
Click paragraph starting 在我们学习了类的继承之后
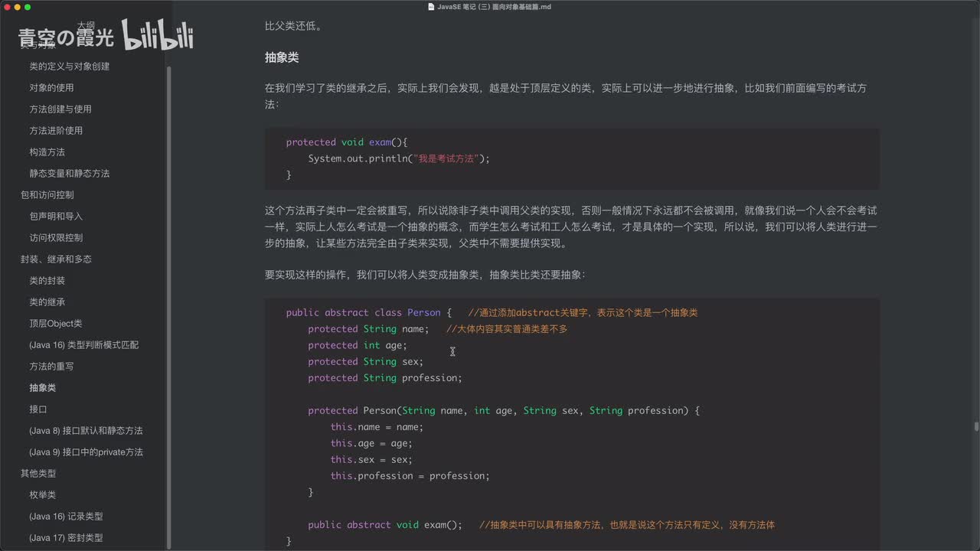pyautogui.click(x=566, y=96)
